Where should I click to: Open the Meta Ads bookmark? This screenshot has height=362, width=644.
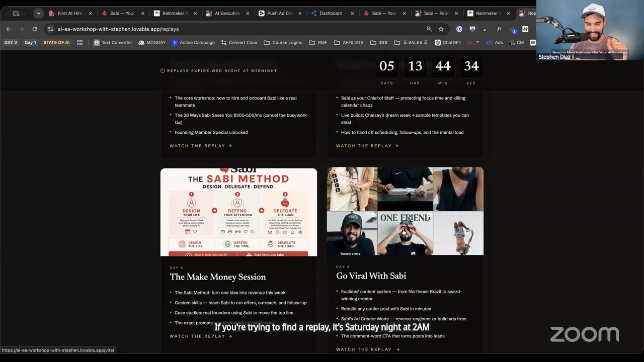pyautogui.click(x=495, y=43)
